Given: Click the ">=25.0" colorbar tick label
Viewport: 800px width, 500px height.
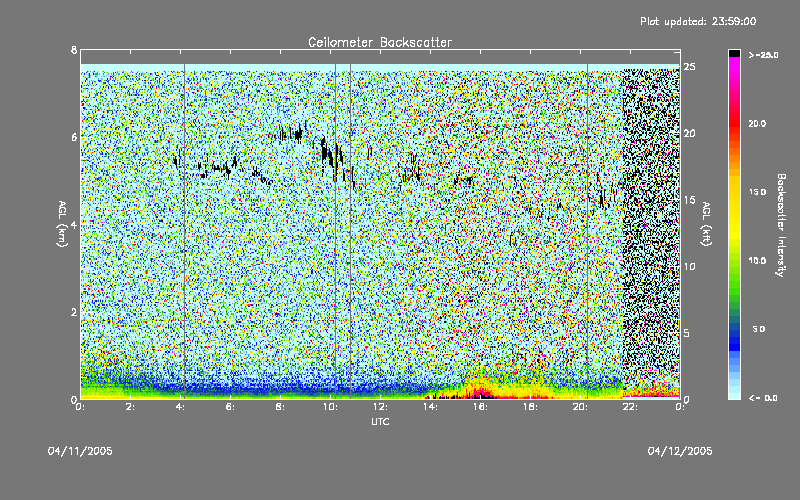Looking at the screenshot, I should point(763,55).
